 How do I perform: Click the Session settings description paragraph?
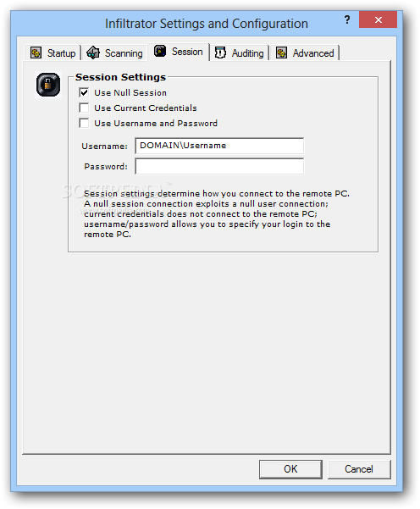[217, 214]
